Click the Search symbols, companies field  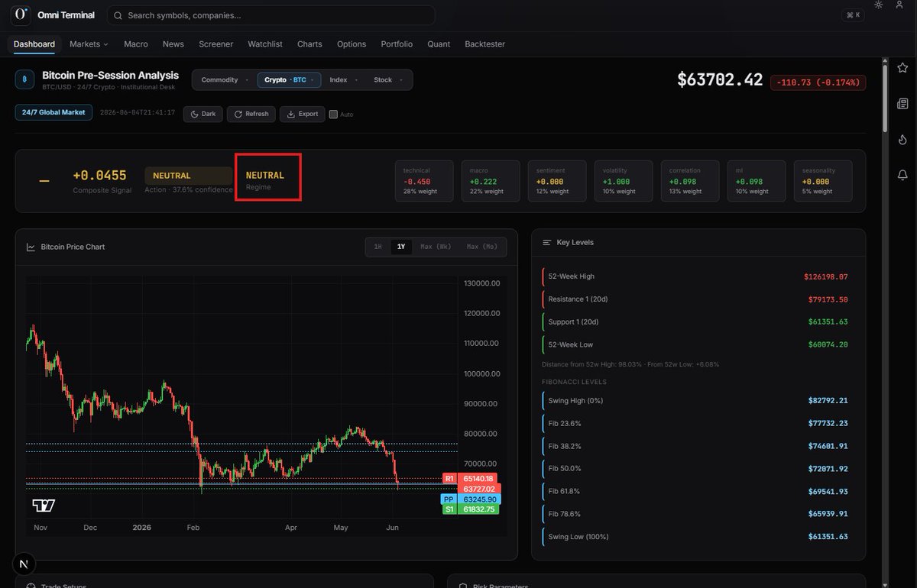pyautogui.click(x=271, y=15)
